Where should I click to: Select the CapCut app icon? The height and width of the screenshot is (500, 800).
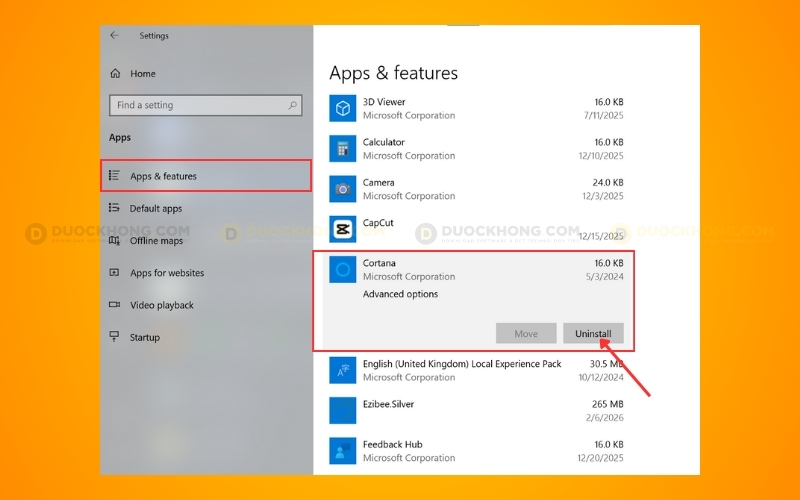[343, 229]
